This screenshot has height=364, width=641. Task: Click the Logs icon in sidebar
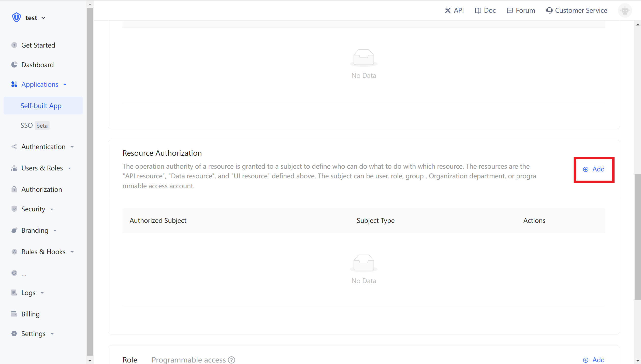(x=14, y=293)
